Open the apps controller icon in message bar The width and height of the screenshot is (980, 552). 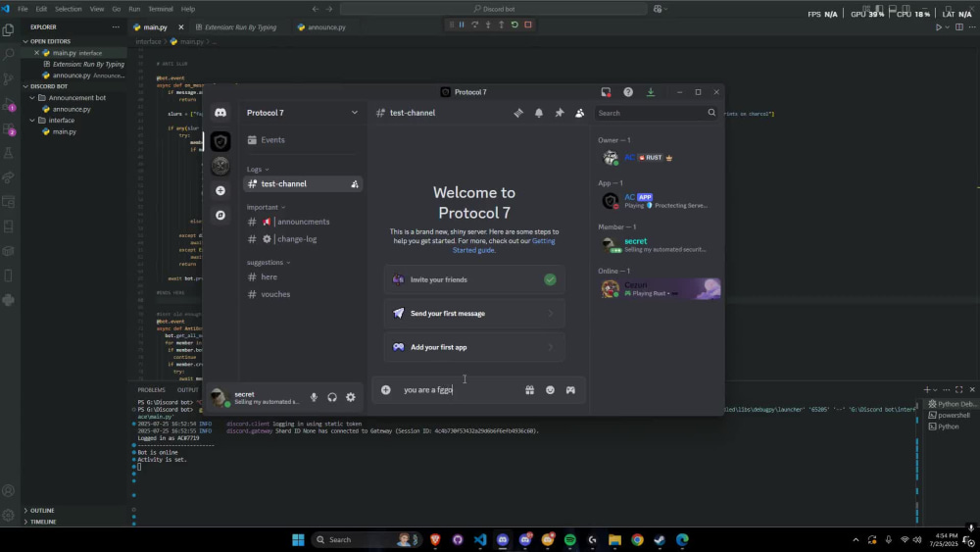[570, 390]
